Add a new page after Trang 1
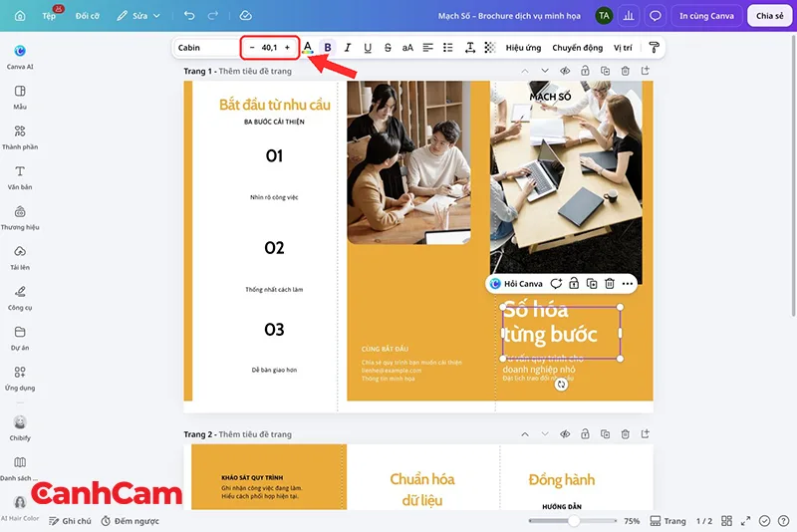 click(645, 71)
